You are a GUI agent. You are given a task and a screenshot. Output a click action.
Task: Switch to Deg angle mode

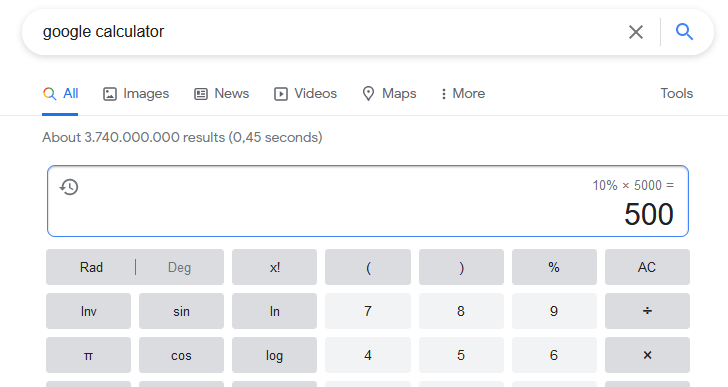tap(179, 267)
